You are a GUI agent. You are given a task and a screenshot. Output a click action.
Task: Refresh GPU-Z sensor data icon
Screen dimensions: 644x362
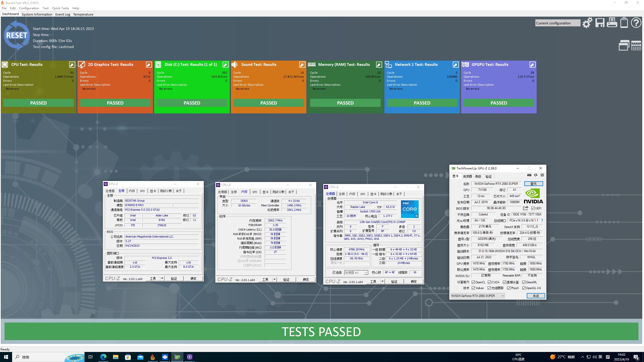[536, 175]
